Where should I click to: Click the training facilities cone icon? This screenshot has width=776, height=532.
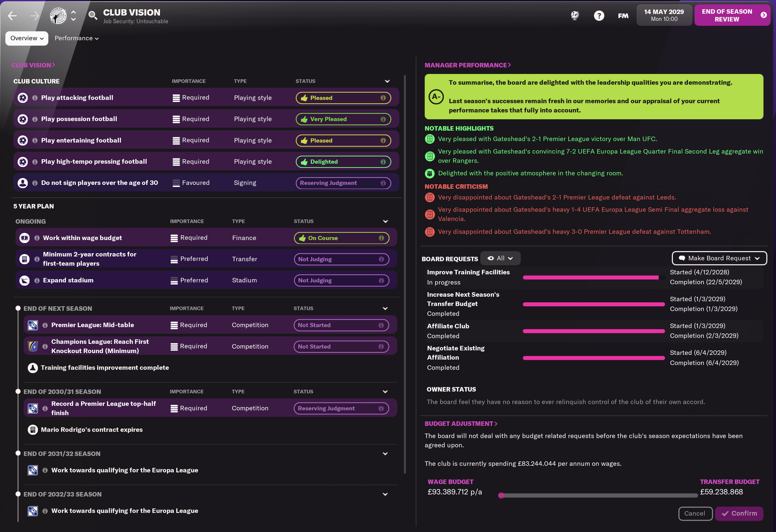tap(33, 368)
